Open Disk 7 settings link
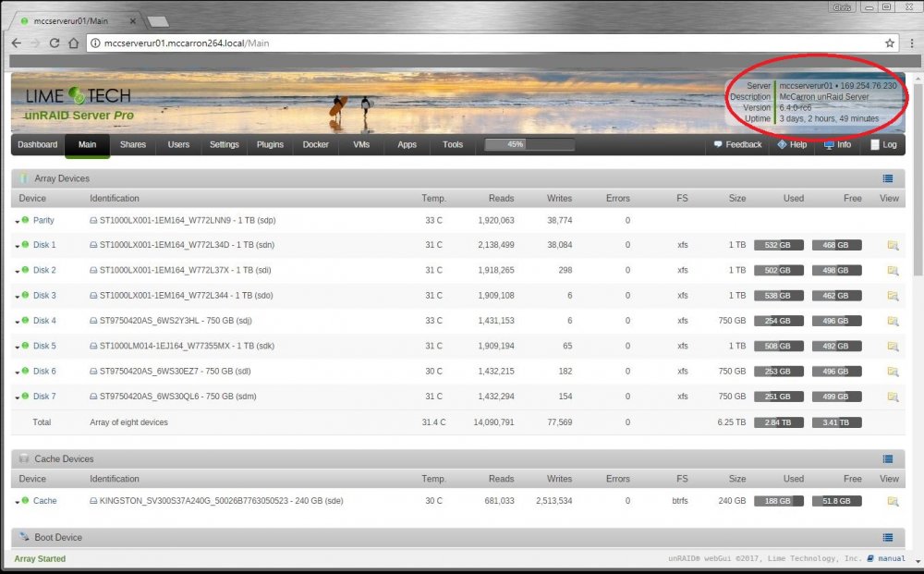Viewport: 924px width, 574px height. pos(44,396)
